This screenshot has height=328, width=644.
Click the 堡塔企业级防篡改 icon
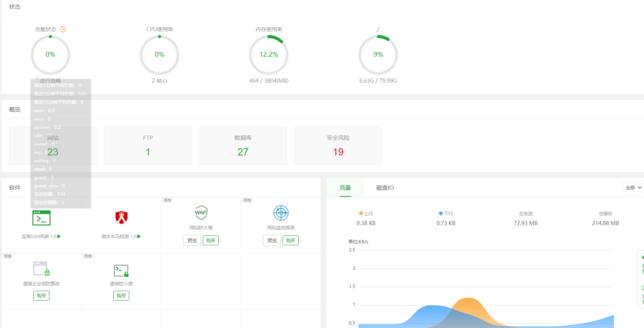pyautogui.click(x=41, y=269)
